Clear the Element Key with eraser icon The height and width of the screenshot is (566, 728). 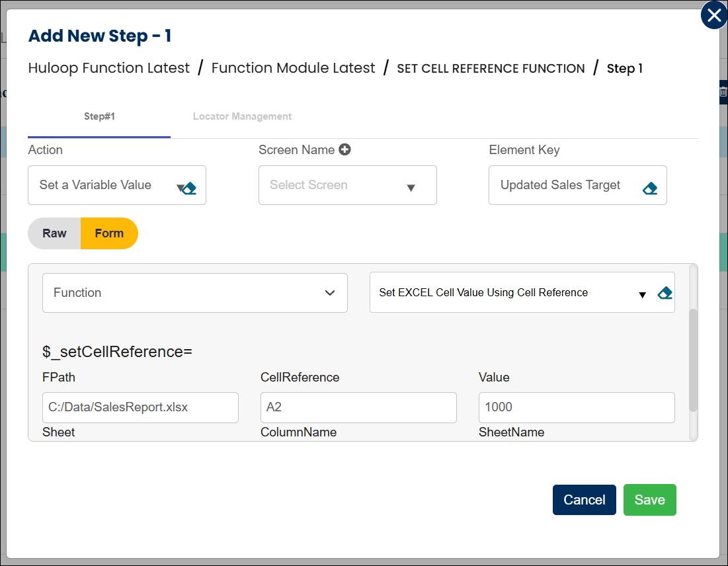click(649, 188)
